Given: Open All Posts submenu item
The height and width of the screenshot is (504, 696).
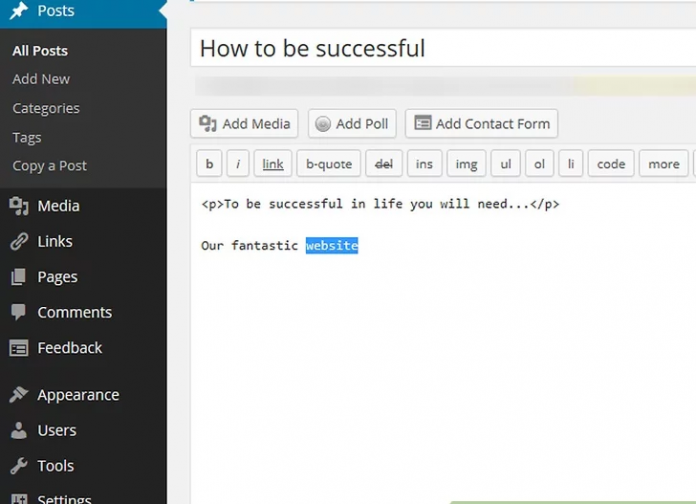Looking at the screenshot, I should tap(40, 51).
